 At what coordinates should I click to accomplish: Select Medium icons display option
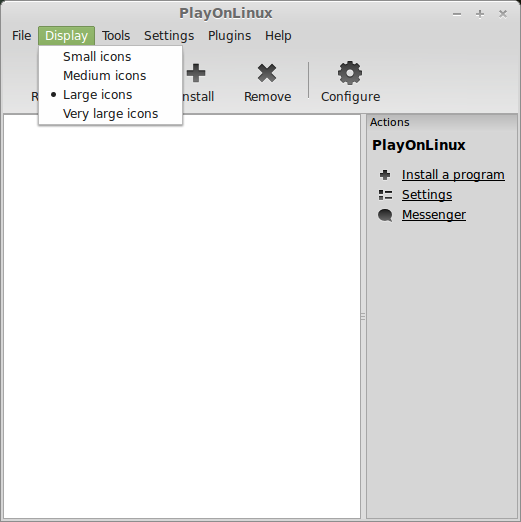point(110,76)
